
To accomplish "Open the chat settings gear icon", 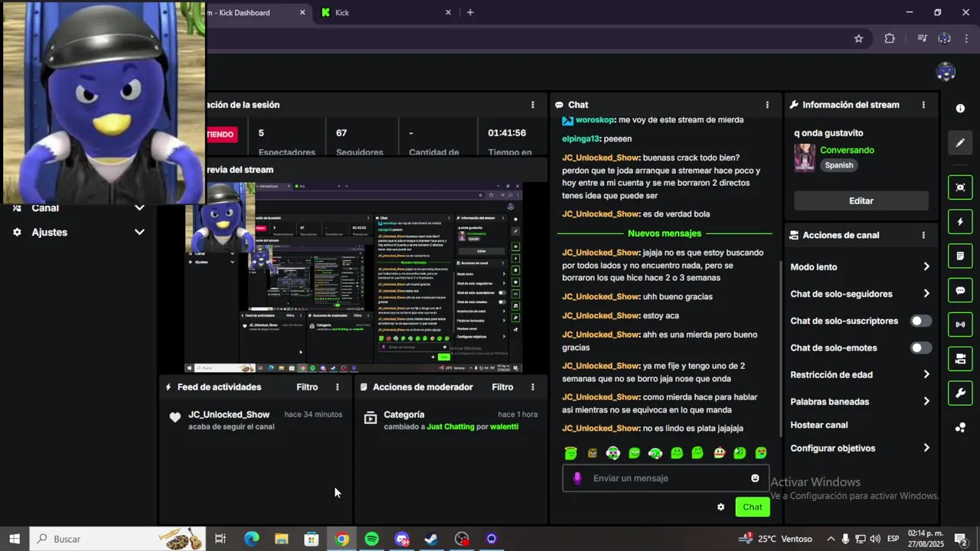I will tap(720, 507).
